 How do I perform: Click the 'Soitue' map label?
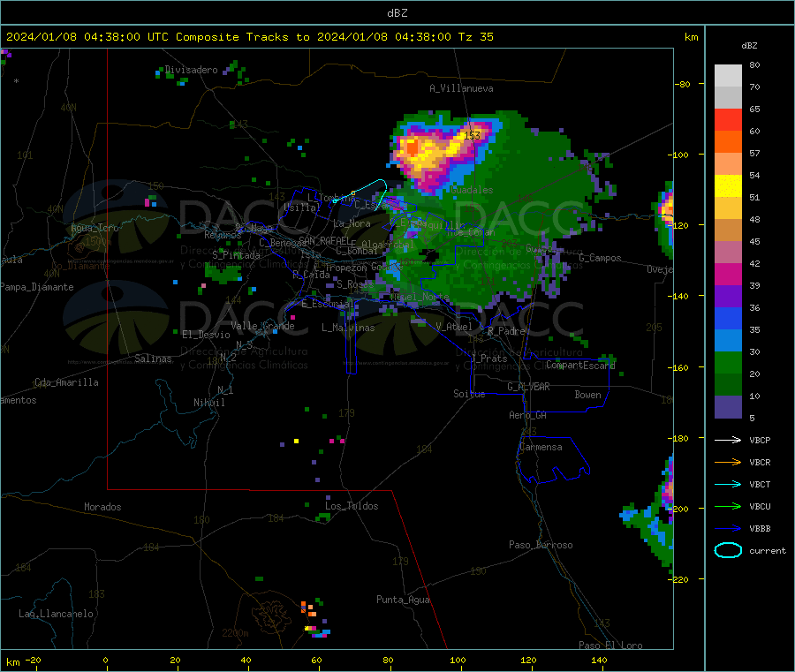(x=469, y=394)
